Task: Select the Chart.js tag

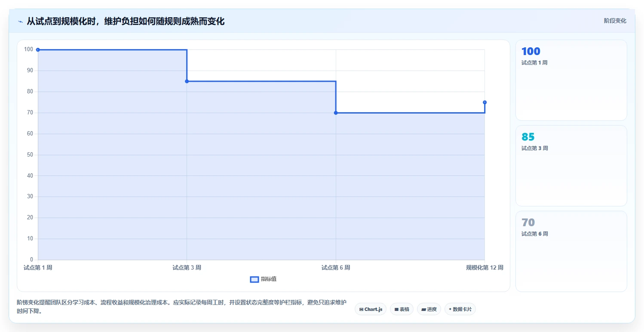Action: pos(371,309)
